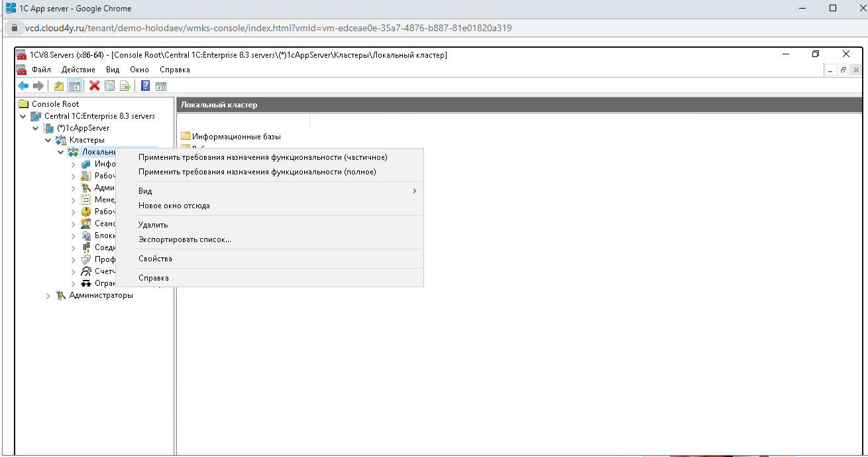Expand the Администраторы node chevron
The width and height of the screenshot is (868, 457).
point(48,296)
